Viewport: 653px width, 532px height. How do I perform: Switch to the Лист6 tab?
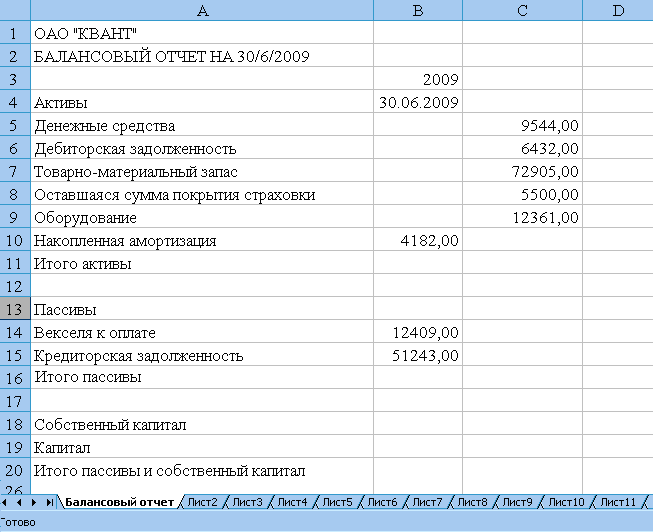coord(382,502)
